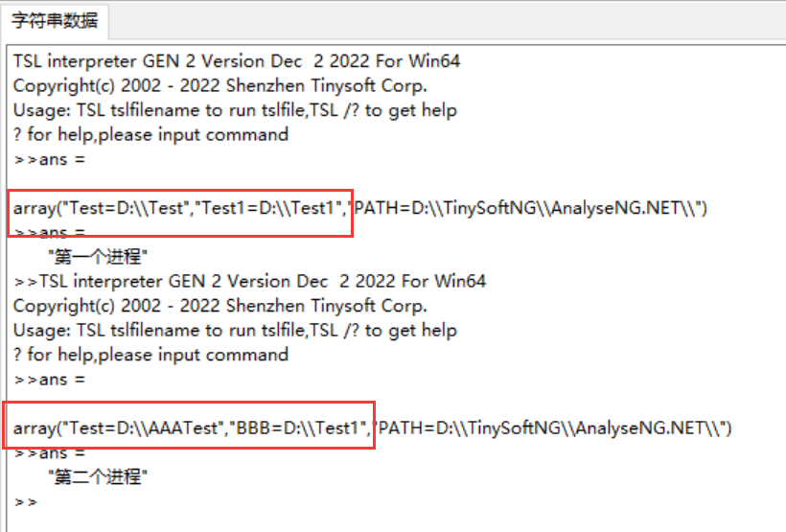Click the second '? for help' line
Viewport: 786px width, 532px height.
point(150,355)
